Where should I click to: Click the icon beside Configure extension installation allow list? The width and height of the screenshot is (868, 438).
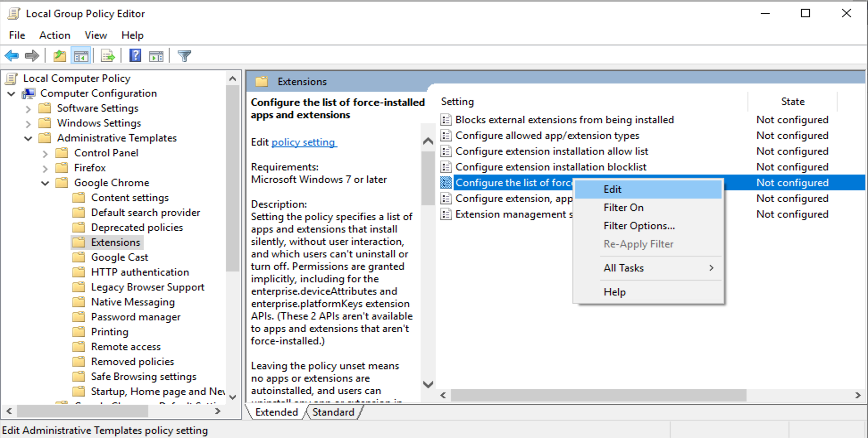(446, 151)
